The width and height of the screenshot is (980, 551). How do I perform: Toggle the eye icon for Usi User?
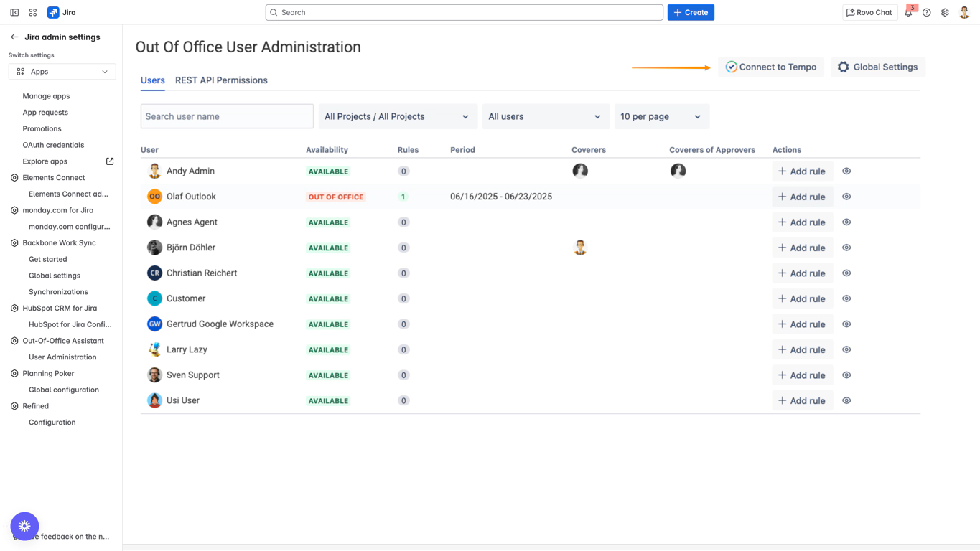coord(846,401)
